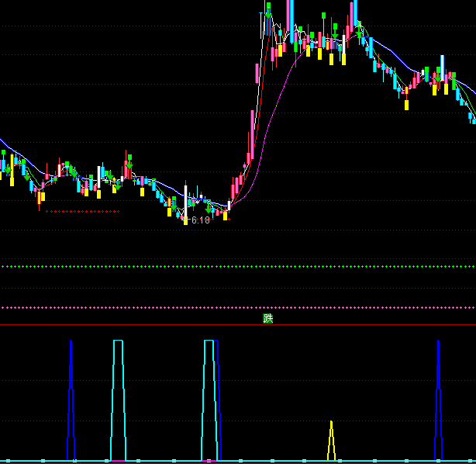Select the short red dotted support line
This screenshot has width=476, height=464.
tap(81, 211)
